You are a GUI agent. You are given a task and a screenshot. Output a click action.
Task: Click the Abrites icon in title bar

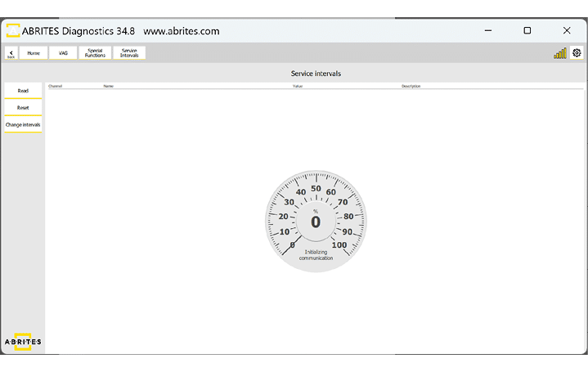pos(13,31)
